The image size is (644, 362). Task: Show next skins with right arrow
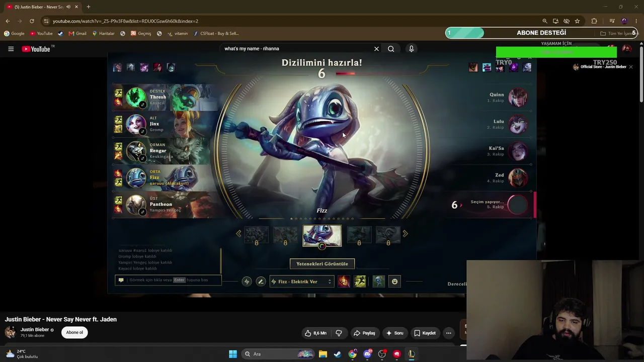click(x=405, y=233)
